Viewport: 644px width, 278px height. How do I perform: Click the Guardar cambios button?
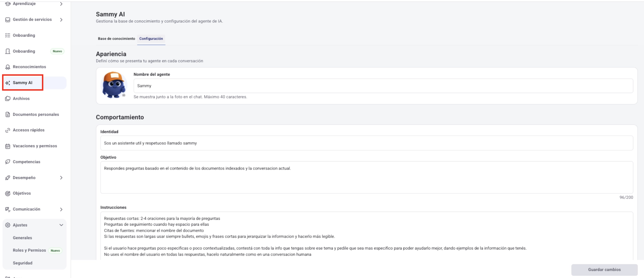(x=604, y=270)
